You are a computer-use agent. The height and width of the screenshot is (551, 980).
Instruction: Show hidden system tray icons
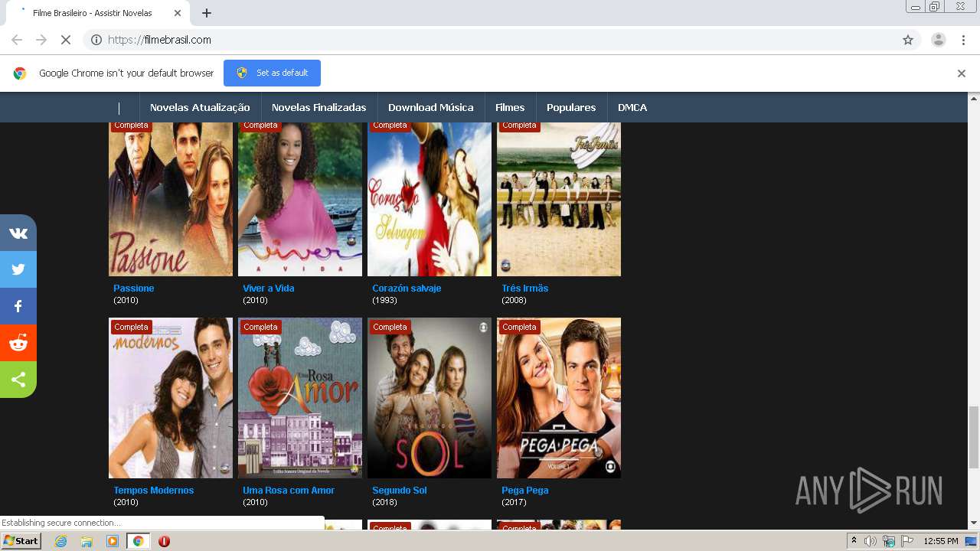point(854,541)
